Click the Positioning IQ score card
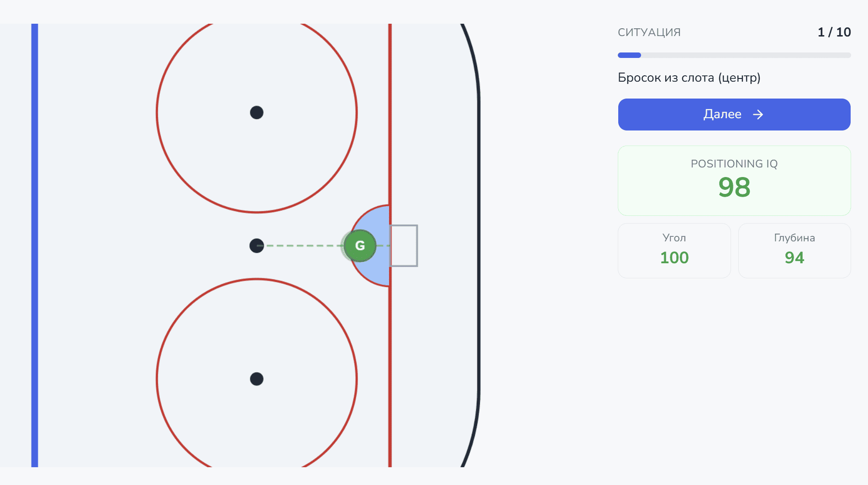868x485 pixels. click(734, 181)
